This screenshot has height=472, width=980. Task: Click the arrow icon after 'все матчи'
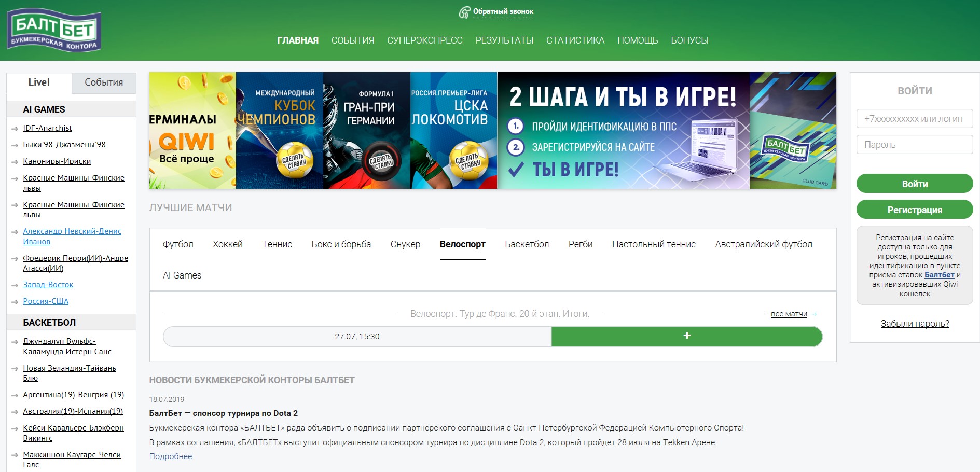coord(814,314)
